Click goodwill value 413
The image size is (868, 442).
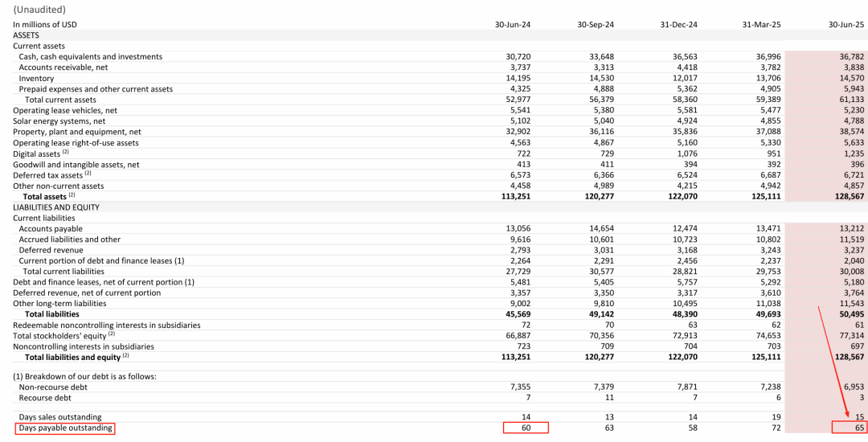(524, 164)
